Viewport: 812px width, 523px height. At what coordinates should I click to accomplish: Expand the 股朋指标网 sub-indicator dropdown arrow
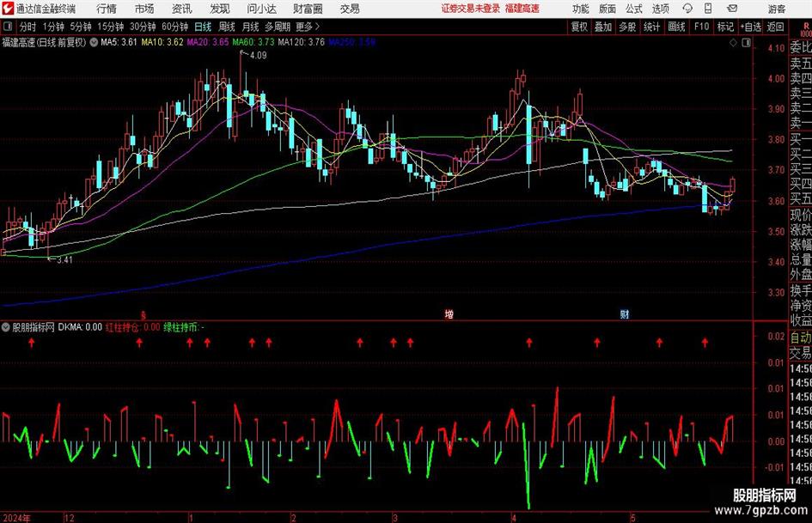click(x=6, y=327)
